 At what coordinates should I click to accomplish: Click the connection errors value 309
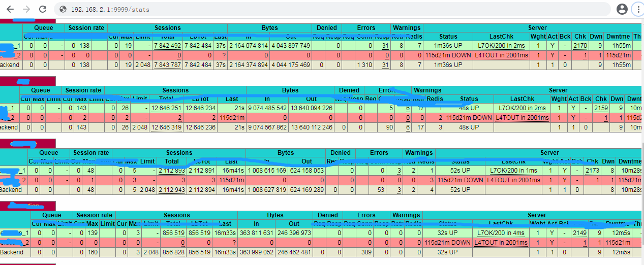click(366, 252)
